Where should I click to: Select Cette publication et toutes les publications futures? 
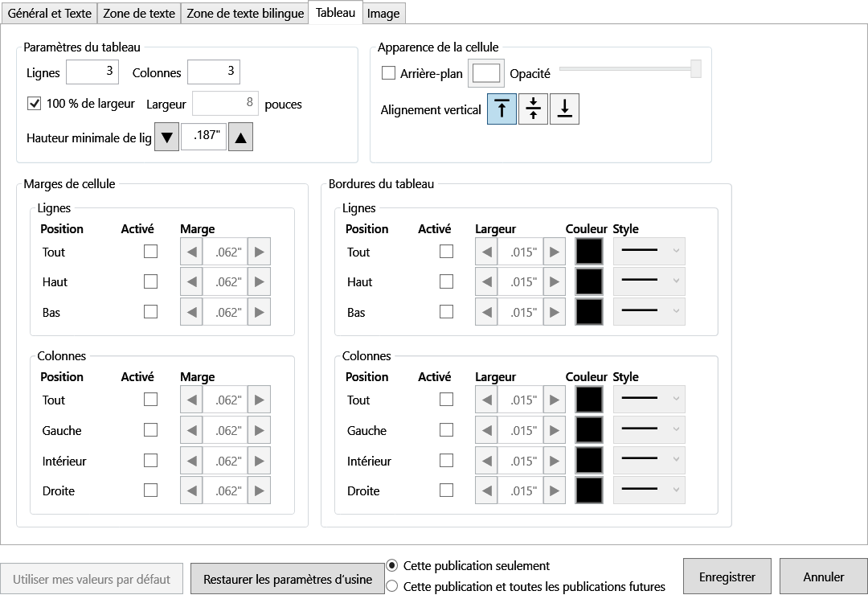click(392, 586)
